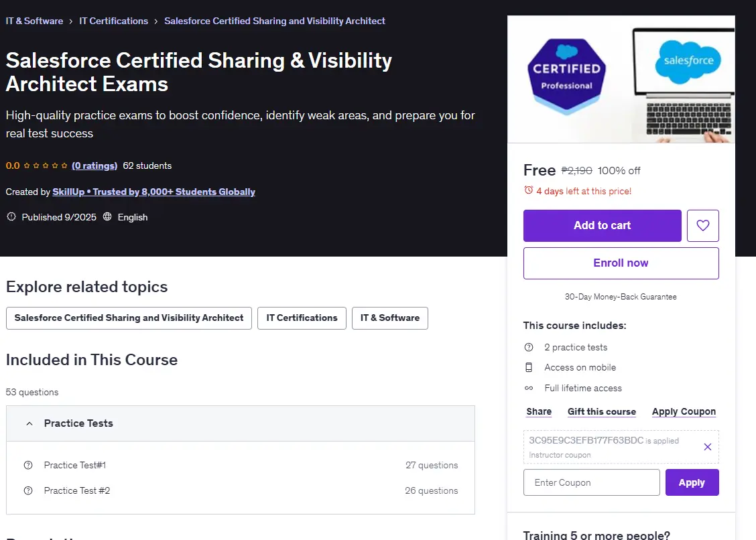The width and height of the screenshot is (756, 540).
Task: Click the purple Apply coupon button
Action: [692, 482]
